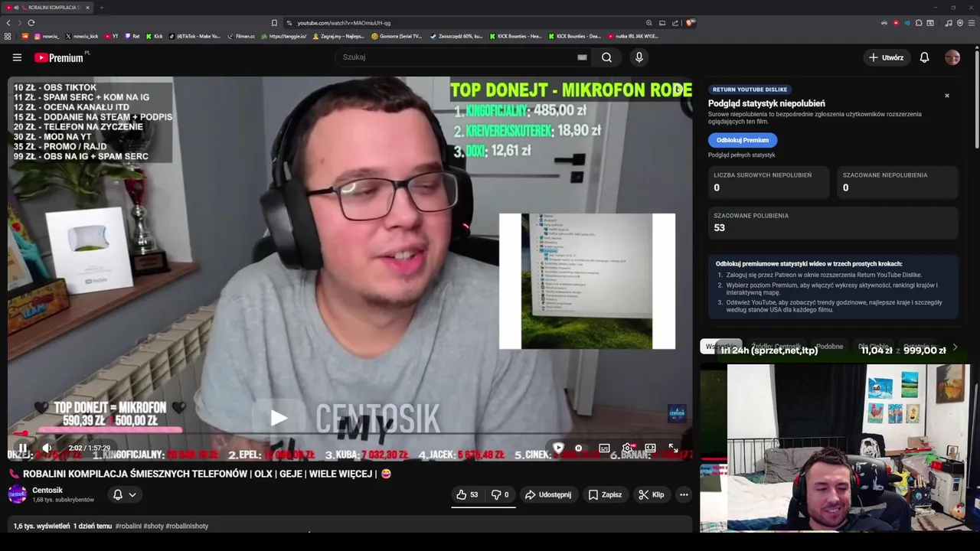Like the video with thumbs up
Viewport: 980px width, 551px height.
[467, 495]
